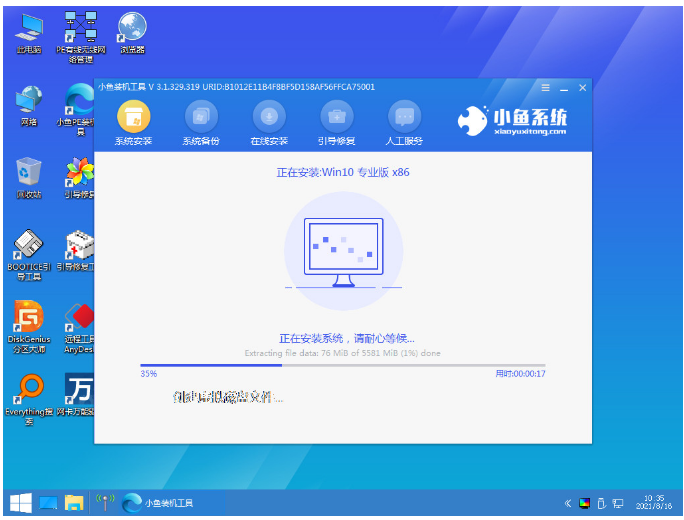Expand hidden system tray icons chevron
This screenshot has height=520, width=684.
(568, 503)
